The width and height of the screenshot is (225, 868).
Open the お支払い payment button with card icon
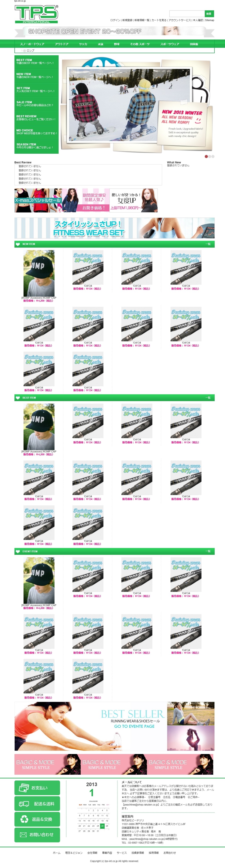pos(37,788)
